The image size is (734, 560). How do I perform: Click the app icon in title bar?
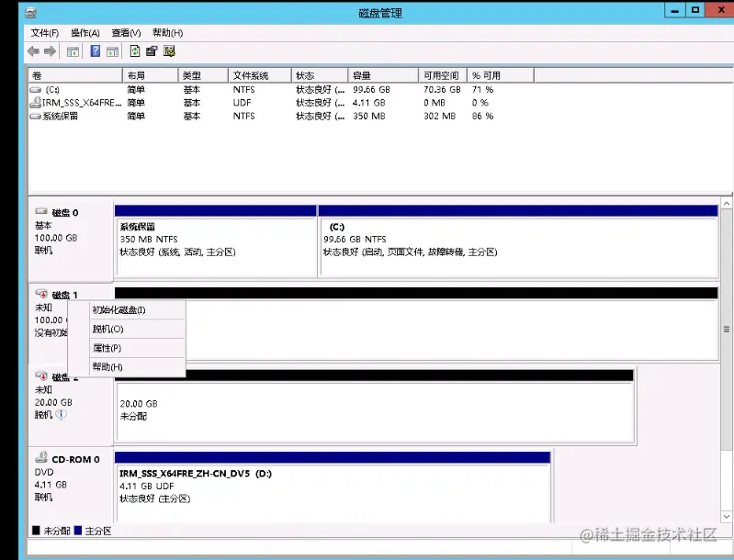[x=31, y=13]
